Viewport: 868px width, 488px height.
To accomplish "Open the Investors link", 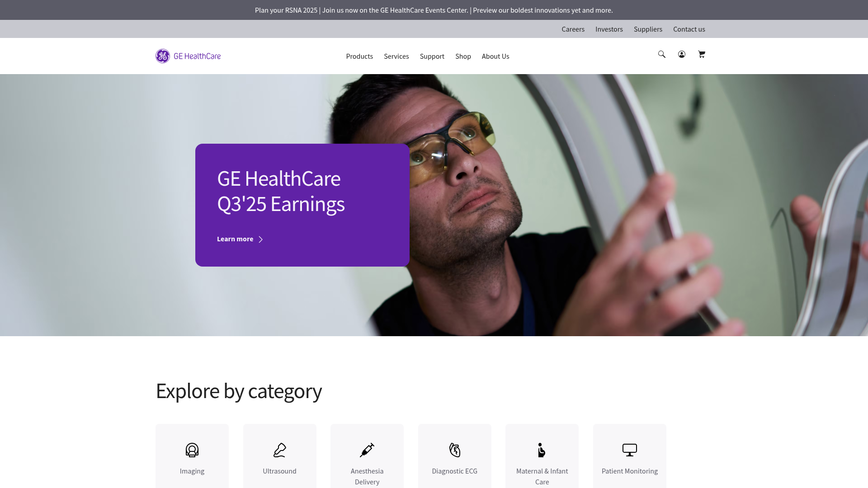I will 609,29.
